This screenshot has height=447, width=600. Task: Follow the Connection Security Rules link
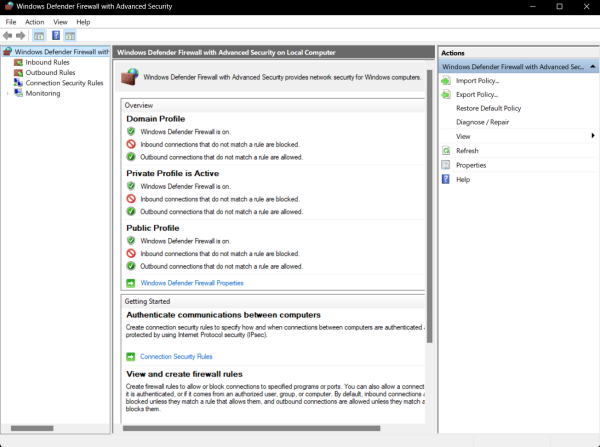click(176, 357)
